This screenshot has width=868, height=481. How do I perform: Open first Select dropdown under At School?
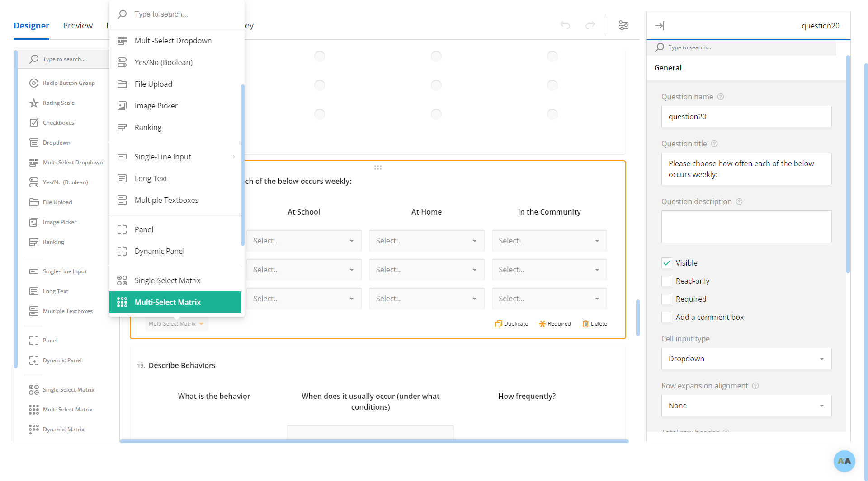[x=303, y=241]
